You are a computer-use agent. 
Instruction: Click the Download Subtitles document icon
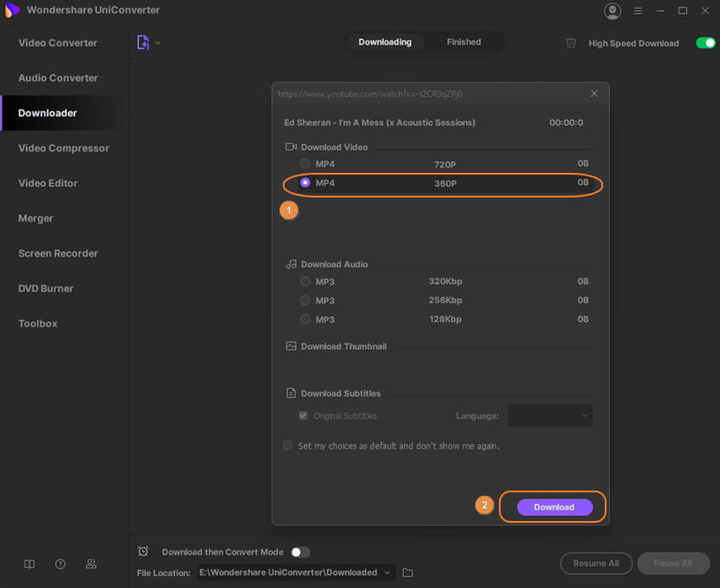291,393
